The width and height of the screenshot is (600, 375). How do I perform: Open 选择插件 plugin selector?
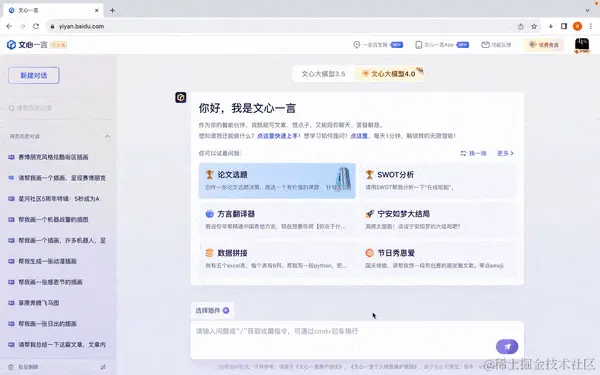(x=212, y=310)
